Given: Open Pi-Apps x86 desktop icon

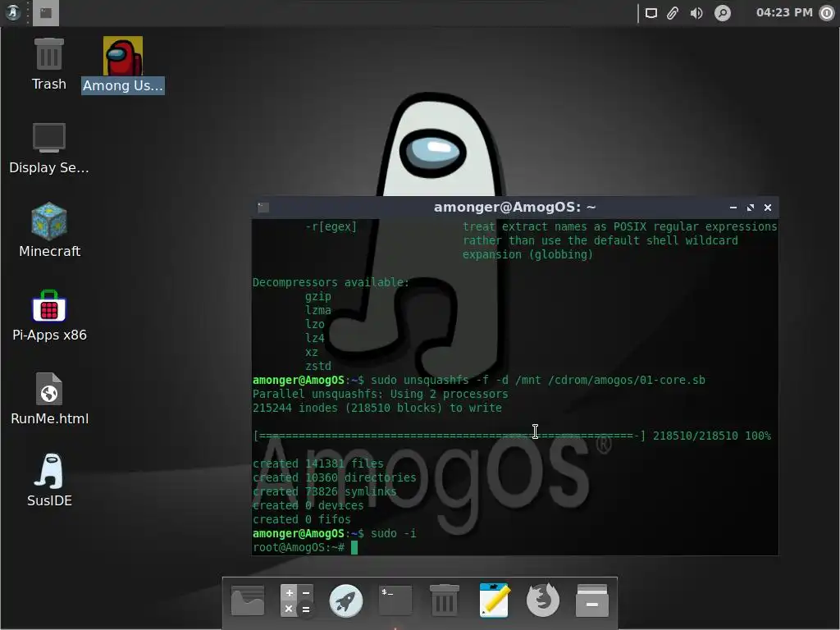Looking at the screenshot, I should [49, 316].
